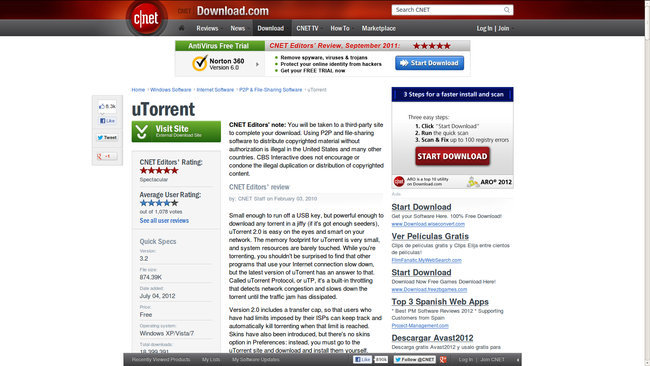Open the News menu

[x=238, y=28]
